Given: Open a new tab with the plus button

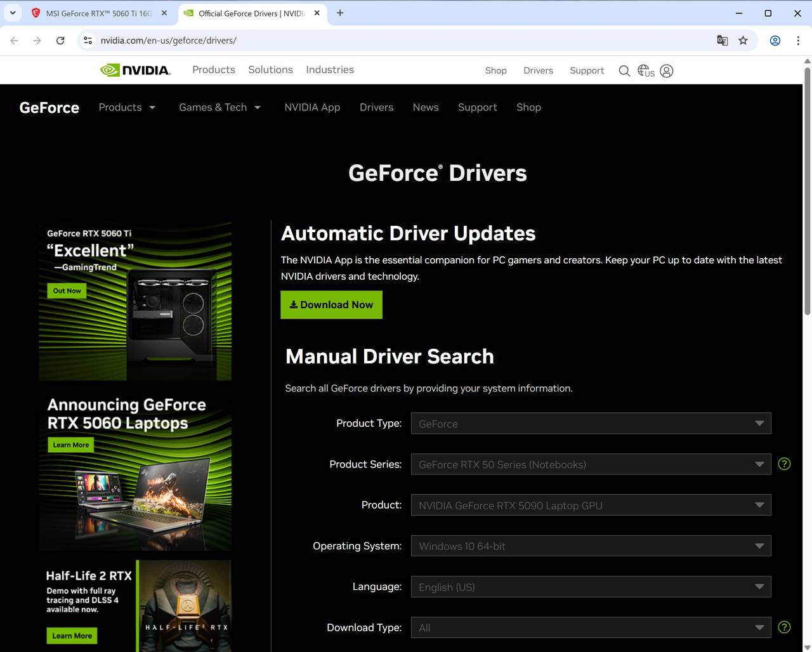Looking at the screenshot, I should tap(340, 13).
